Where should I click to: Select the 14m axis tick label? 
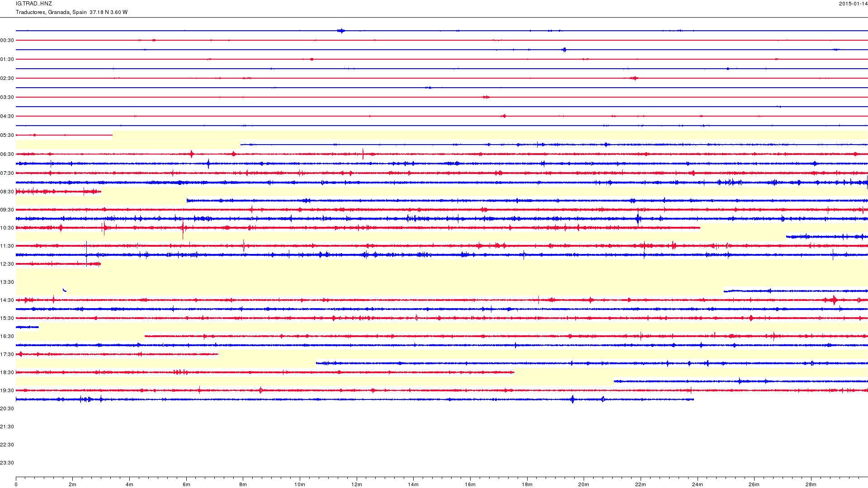[413, 484]
